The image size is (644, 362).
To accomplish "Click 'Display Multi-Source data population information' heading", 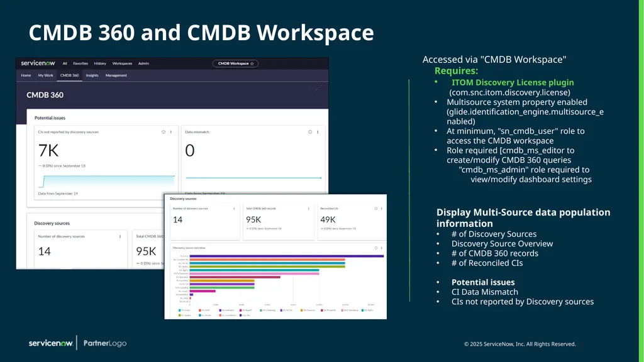I will pos(523,218).
